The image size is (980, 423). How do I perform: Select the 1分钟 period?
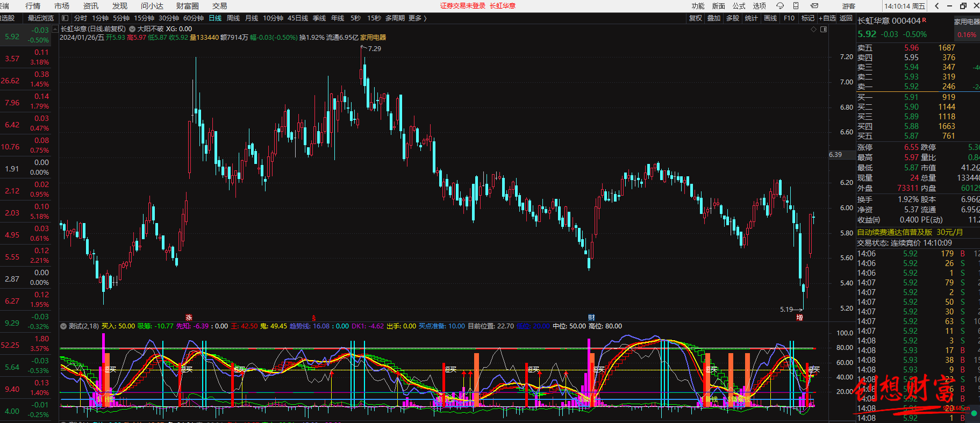coord(101,18)
